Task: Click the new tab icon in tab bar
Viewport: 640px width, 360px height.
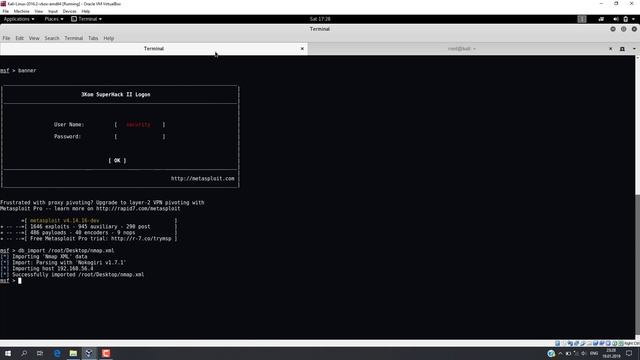Action: click(622, 49)
